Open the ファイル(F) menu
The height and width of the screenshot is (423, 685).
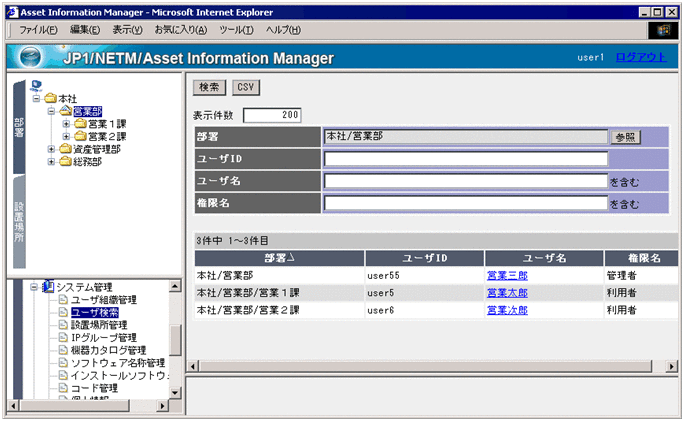coord(38,30)
